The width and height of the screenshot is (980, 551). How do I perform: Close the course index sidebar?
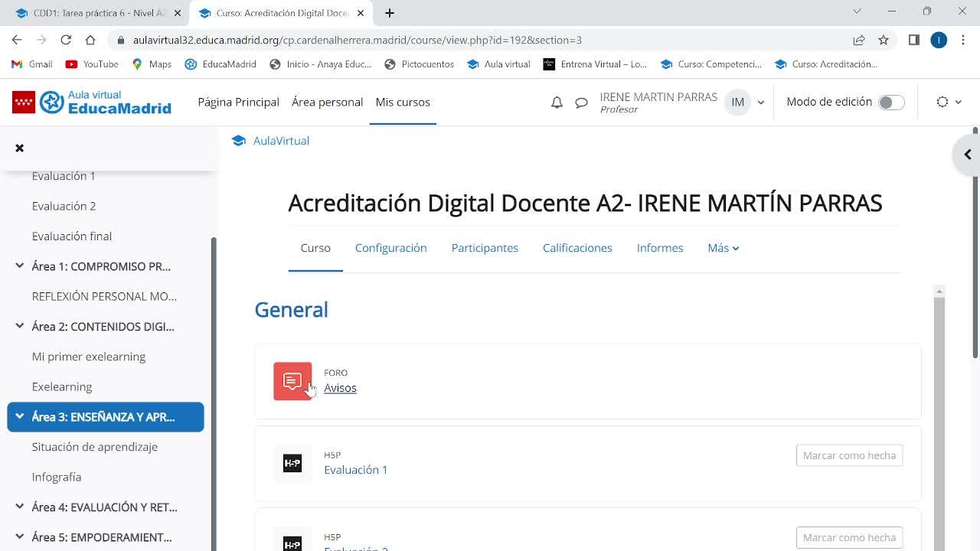20,148
